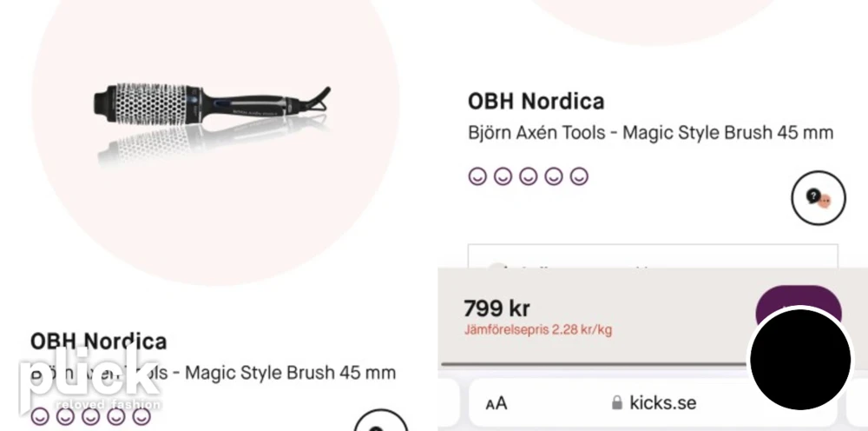
Task: Click the last smiley rating under left product
Action: 141,416
